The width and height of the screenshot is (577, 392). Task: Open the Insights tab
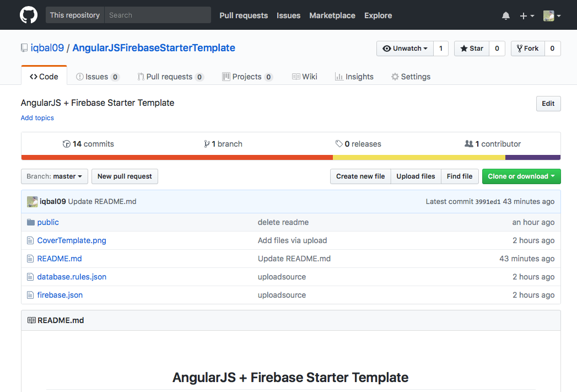click(x=354, y=77)
